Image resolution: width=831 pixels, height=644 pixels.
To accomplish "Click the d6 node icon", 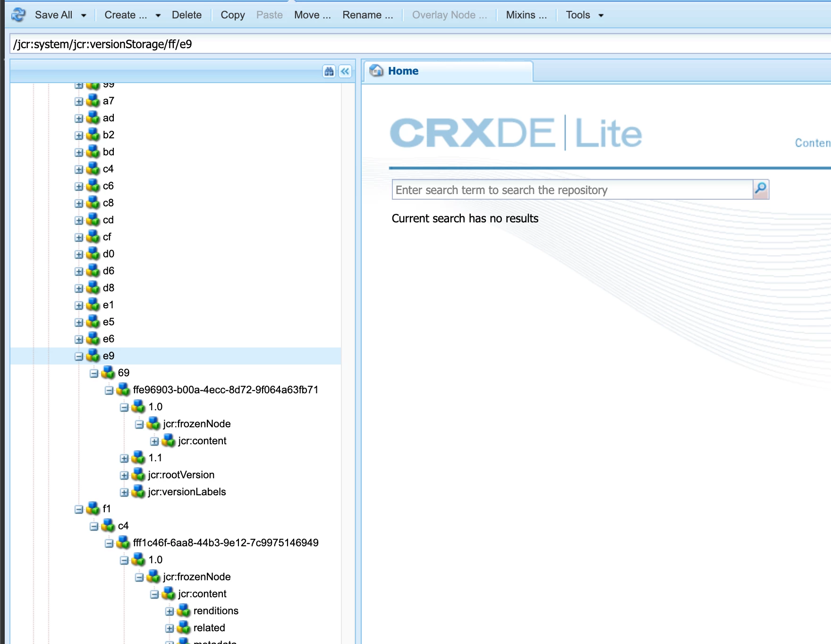I will point(93,271).
